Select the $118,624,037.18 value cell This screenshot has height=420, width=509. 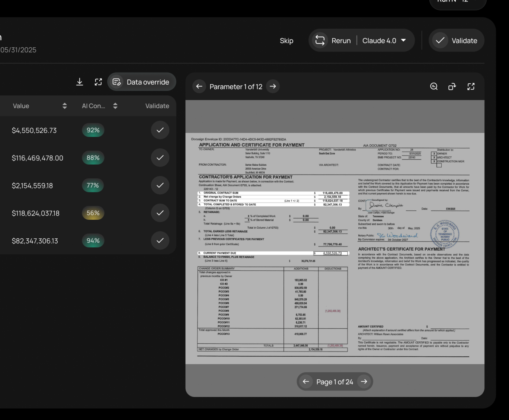coord(36,213)
